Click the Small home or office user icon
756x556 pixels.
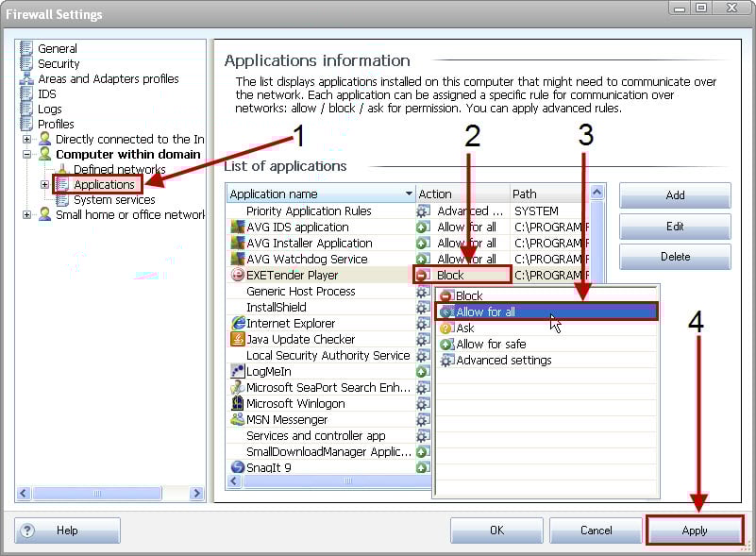45,214
